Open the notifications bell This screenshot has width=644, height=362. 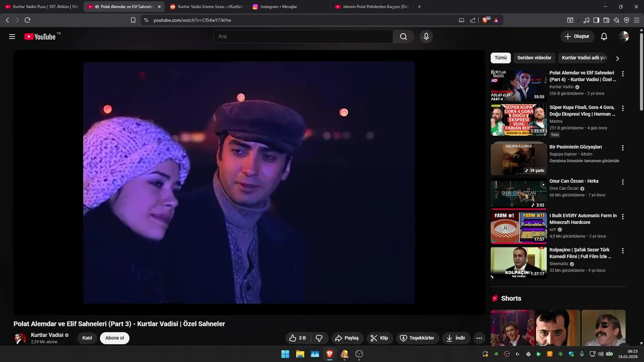604,36
